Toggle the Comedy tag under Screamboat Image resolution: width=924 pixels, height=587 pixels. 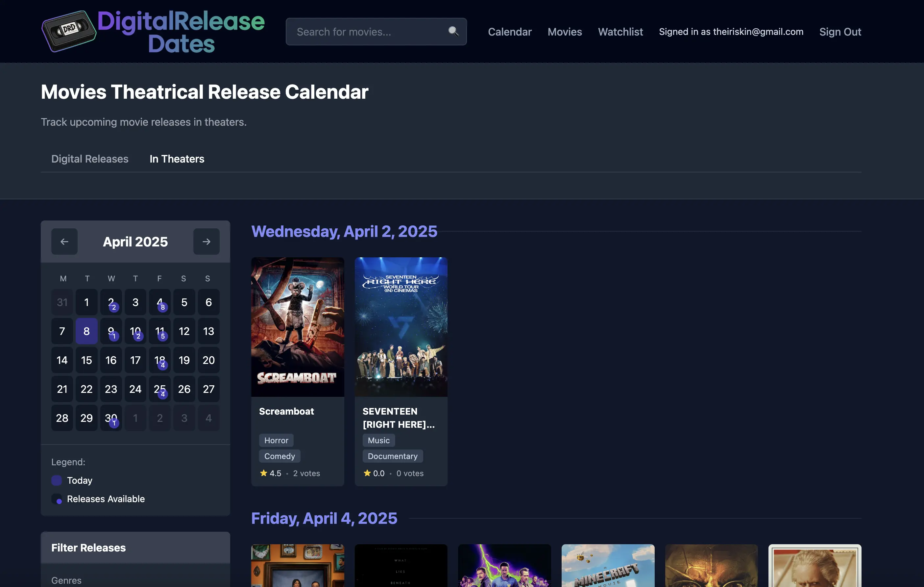pos(280,456)
